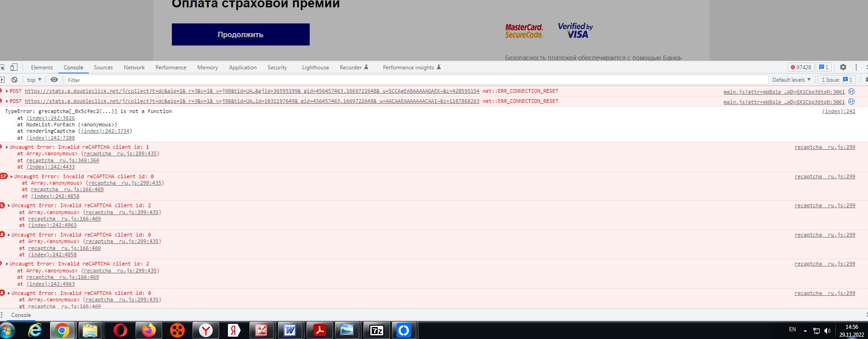
Task: Open DevTools settings gear
Action: pos(843,67)
